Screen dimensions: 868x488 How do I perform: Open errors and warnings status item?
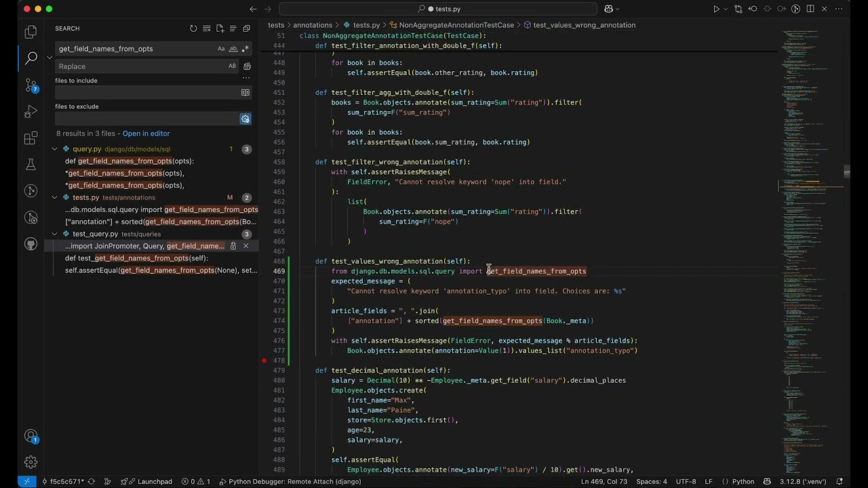click(x=195, y=481)
